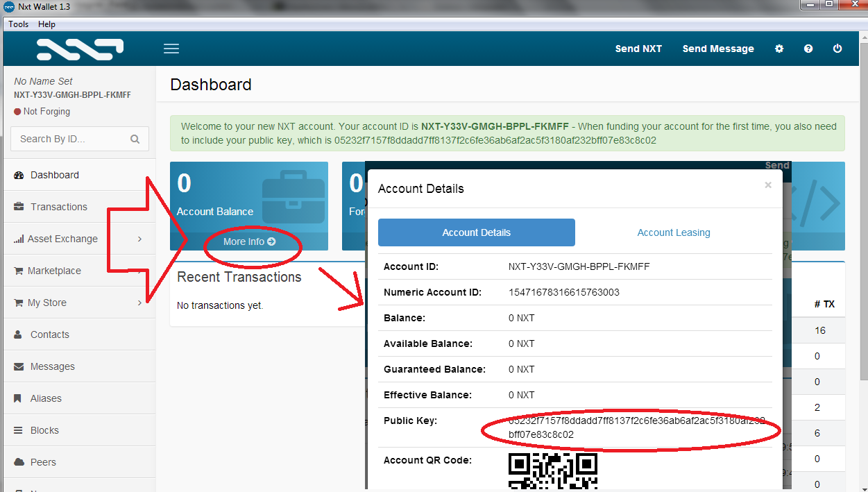The height and width of the screenshot is (492, 868).
Task: Click Numeric Account ID value 15471678316615763003
Action: click(564, 292)
